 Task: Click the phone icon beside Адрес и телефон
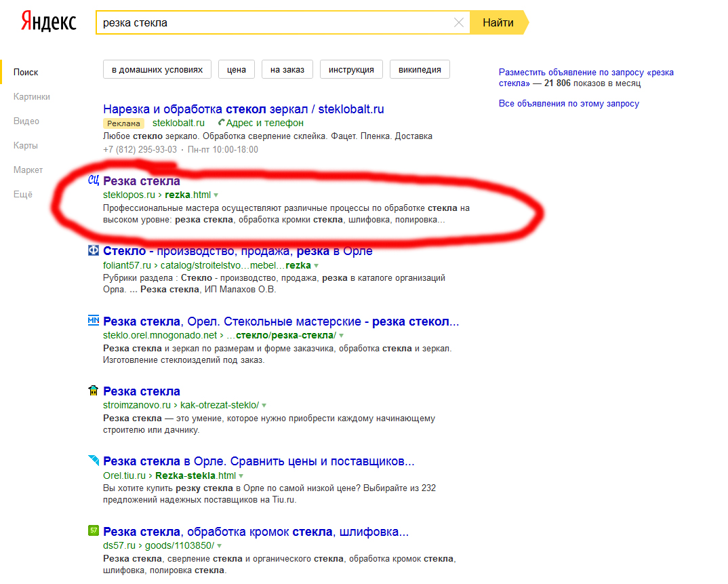tap(221, 123)
